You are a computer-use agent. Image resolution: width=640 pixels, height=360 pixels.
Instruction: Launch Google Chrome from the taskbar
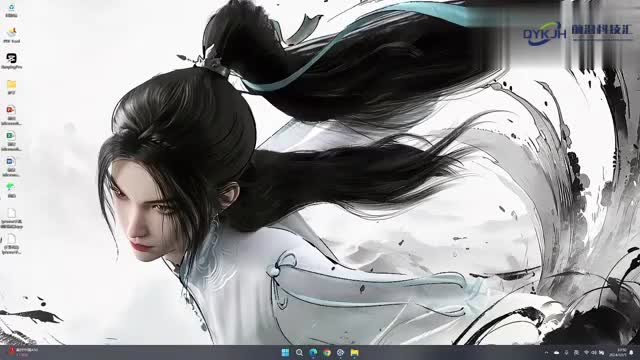(x=327, y=352)
